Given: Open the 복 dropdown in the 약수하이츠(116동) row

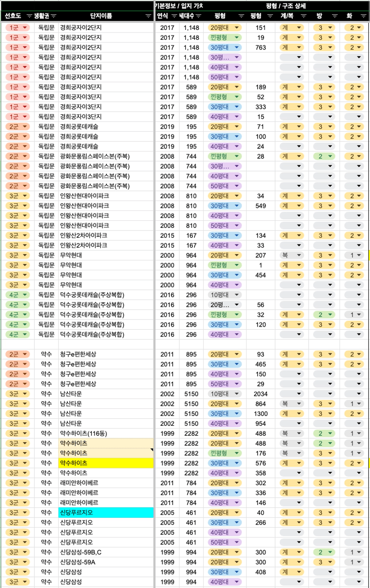Looking at the screenshot, I should 291,433.
